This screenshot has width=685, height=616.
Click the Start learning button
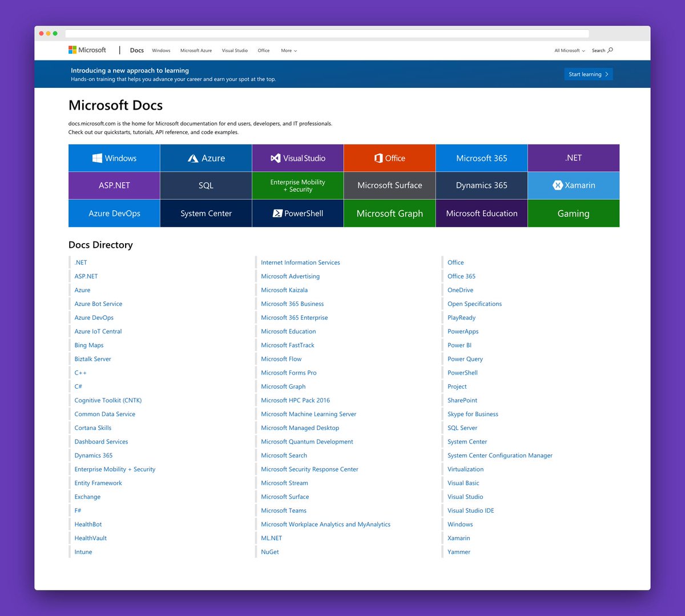pyautogui.click(x=589, y=74)
